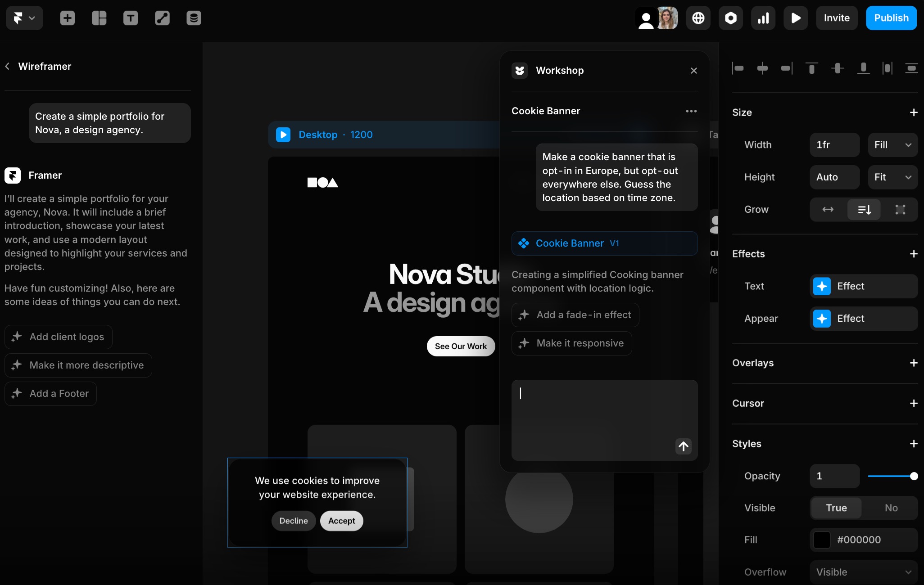Screen dimensions: 924x585
Task: Click the blue Publish button
Action: (x=891, y=18)
